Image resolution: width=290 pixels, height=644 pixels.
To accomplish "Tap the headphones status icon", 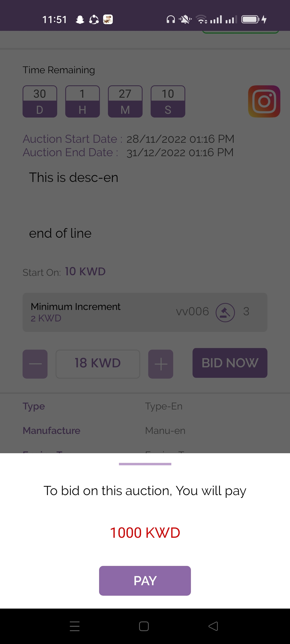I will pos(171,20).
